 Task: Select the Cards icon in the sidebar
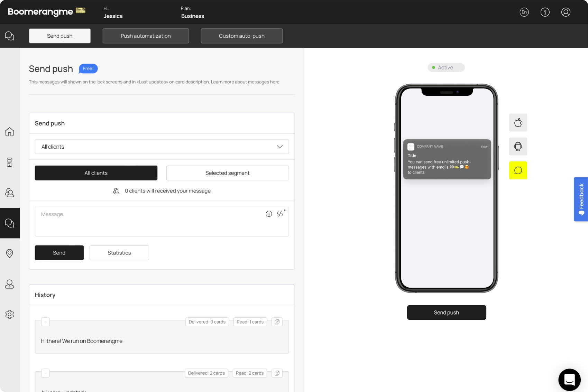(x=10, y=162)
